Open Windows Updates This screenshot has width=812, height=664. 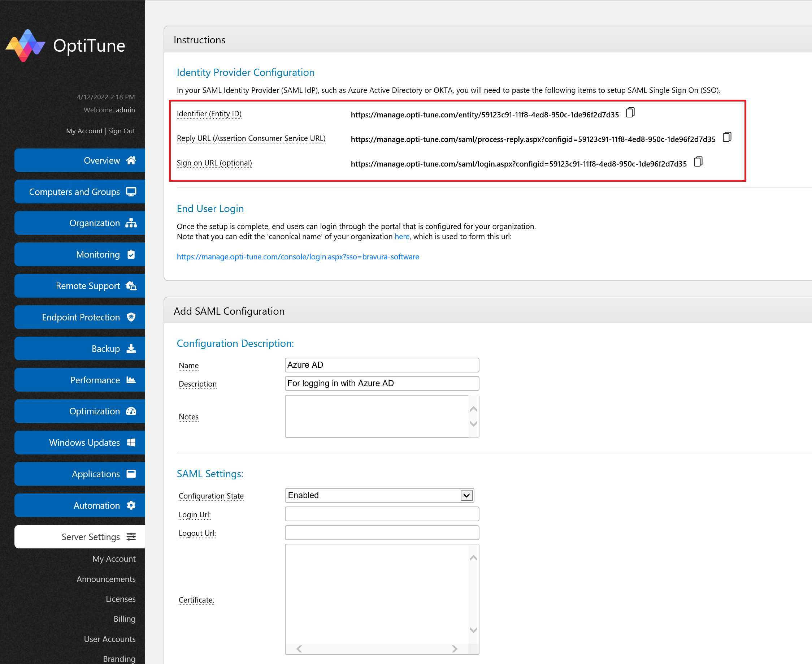80,443
